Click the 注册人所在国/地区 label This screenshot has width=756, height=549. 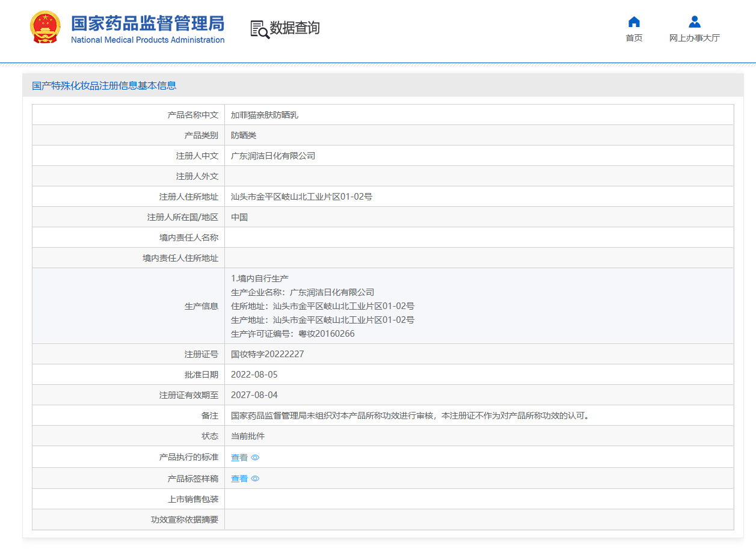(183, 217)
